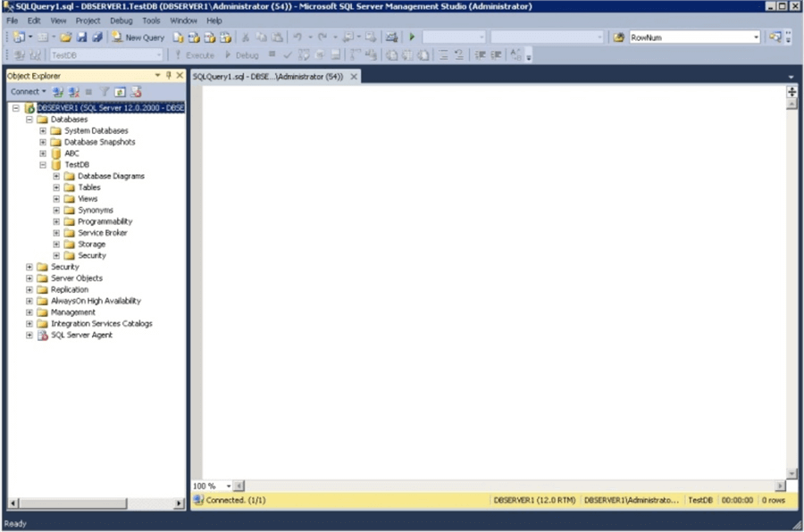Open the 100 % zoom dropdown
This screenshot has height=532, width=804.
point(228,486)
